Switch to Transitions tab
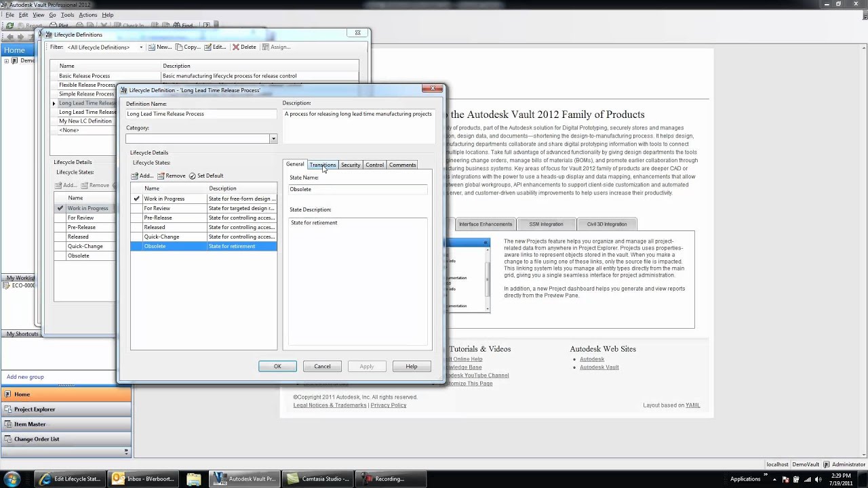 323,165
